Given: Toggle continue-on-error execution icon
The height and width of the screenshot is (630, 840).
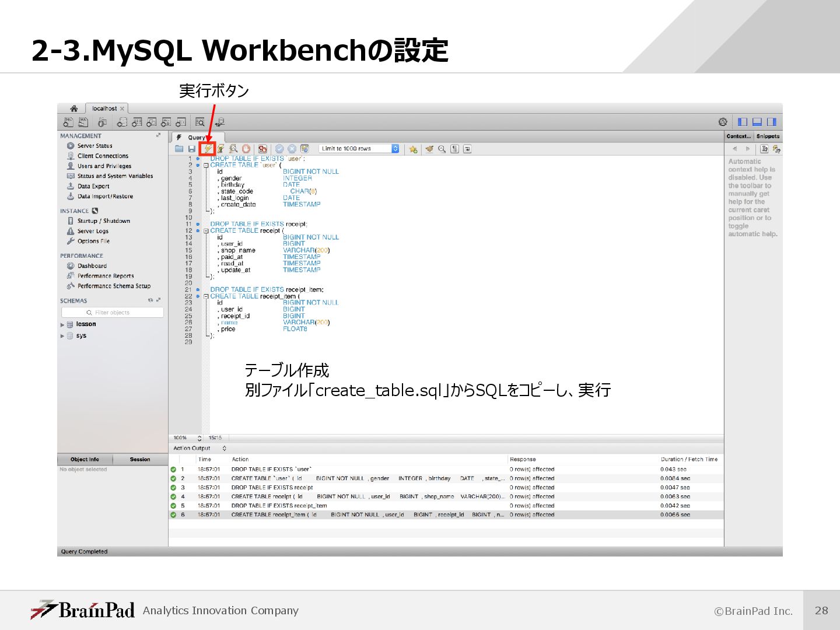Looking at the screenshot, I should 262,149.
